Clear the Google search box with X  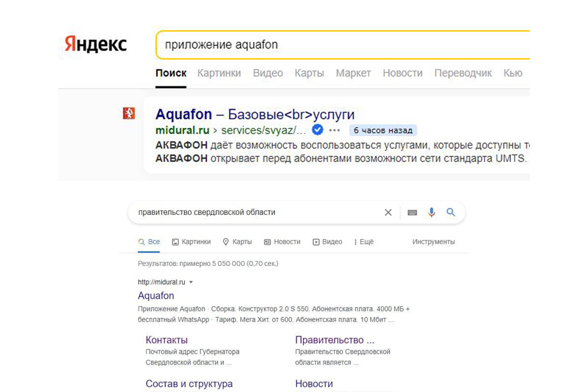tap(388, 212)
